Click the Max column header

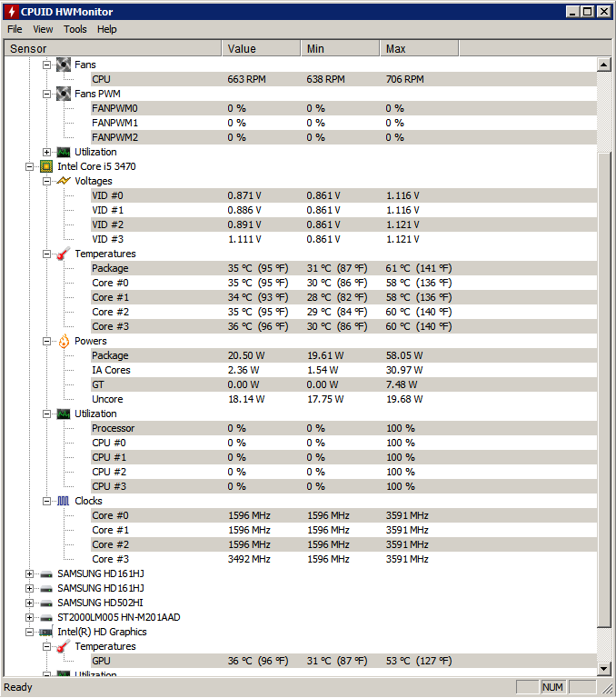point(419,48)
